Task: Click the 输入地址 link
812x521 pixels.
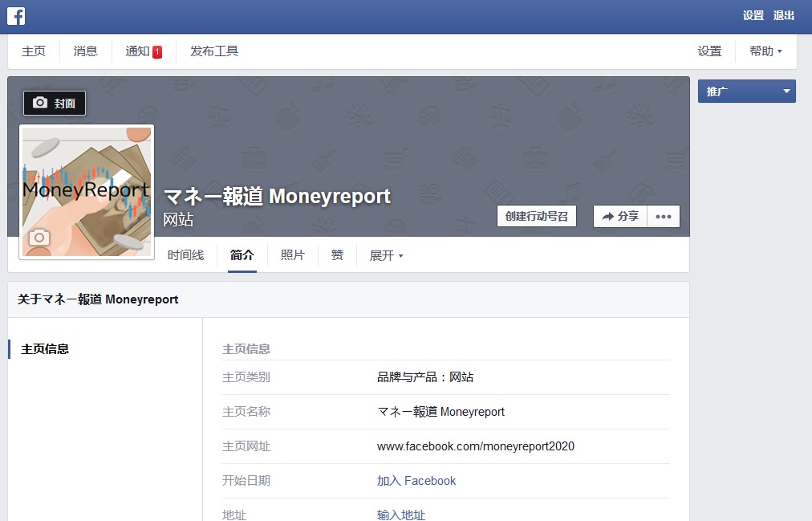Action: click(x=401, y=515)
